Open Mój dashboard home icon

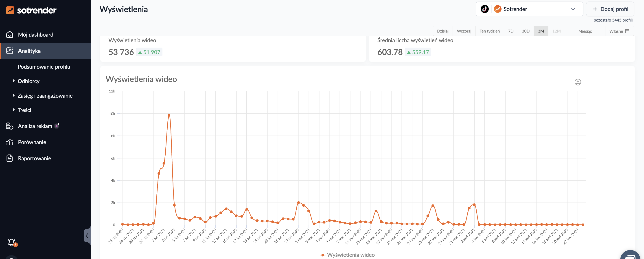10,35
